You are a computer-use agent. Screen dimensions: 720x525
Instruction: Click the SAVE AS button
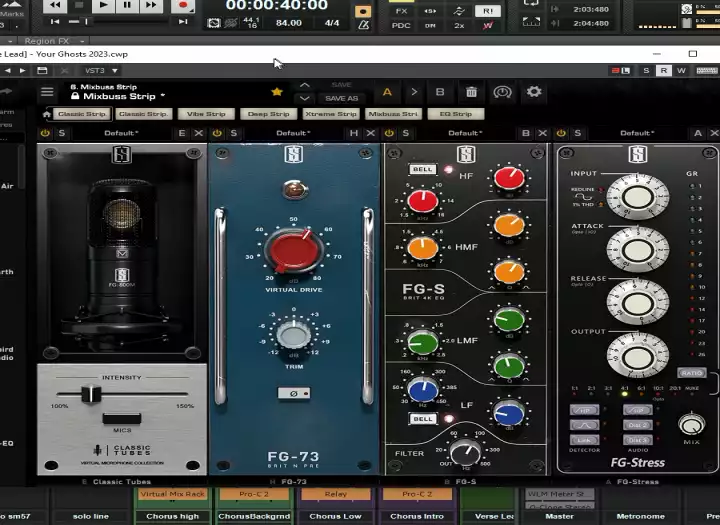point(342,98)
